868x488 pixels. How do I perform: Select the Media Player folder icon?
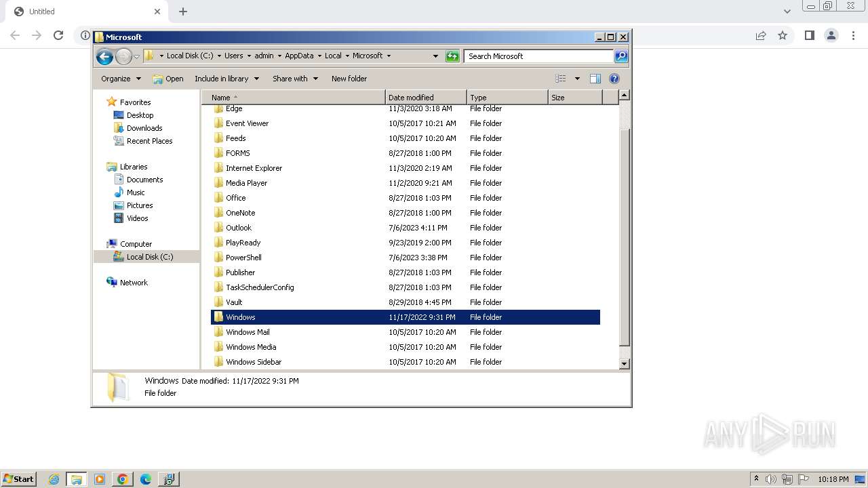pyautogui.click(x=218, y=183)
